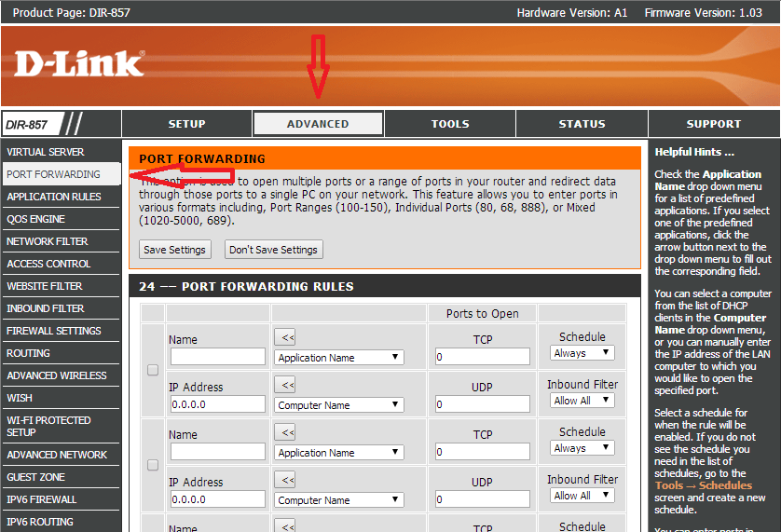Go to Network Filter
The width and height of the screenshot is (781, 532).
(61, 241)
